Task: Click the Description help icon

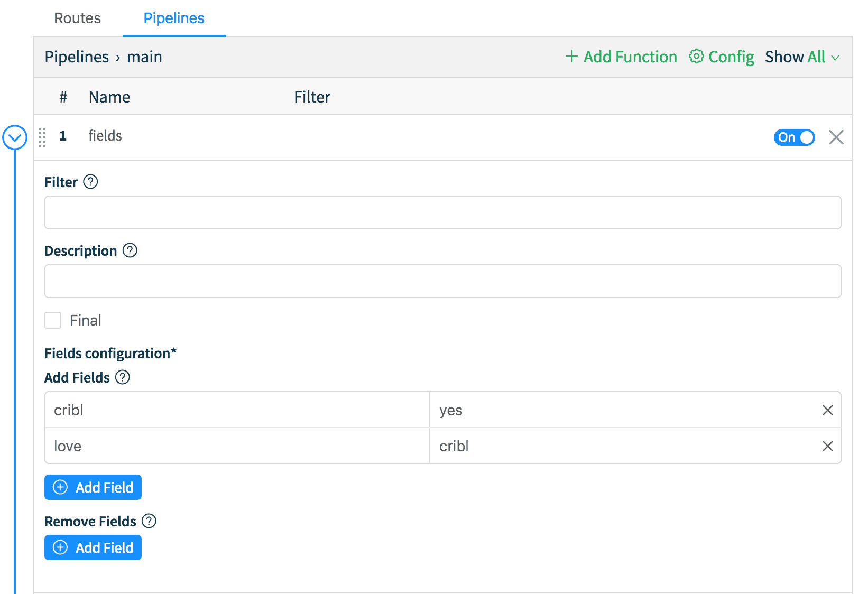Action: click(130, 250)
